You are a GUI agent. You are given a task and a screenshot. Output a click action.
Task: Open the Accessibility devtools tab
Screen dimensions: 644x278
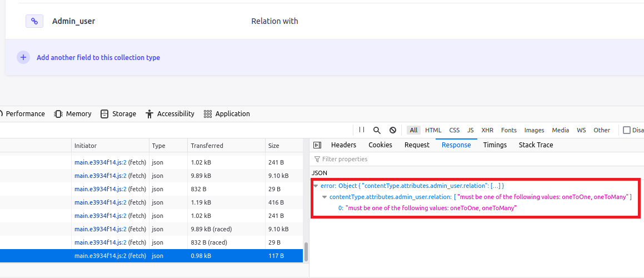coord(170,114)
